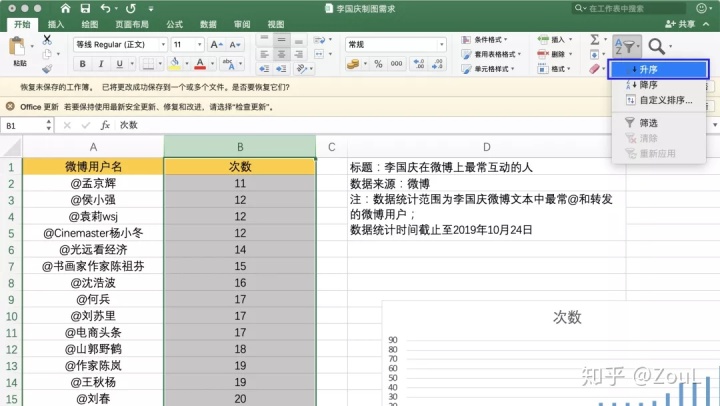Open the number format 常规 dropdown

point(441,45)
